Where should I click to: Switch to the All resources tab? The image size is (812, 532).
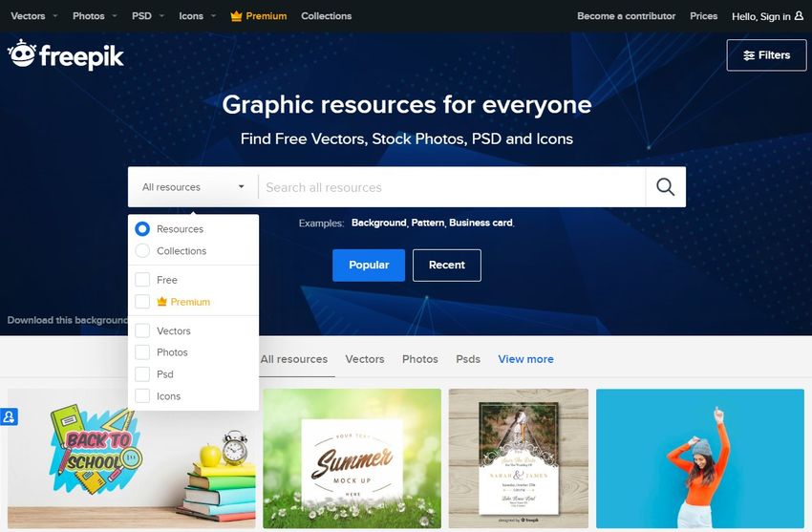click(294, 359)
